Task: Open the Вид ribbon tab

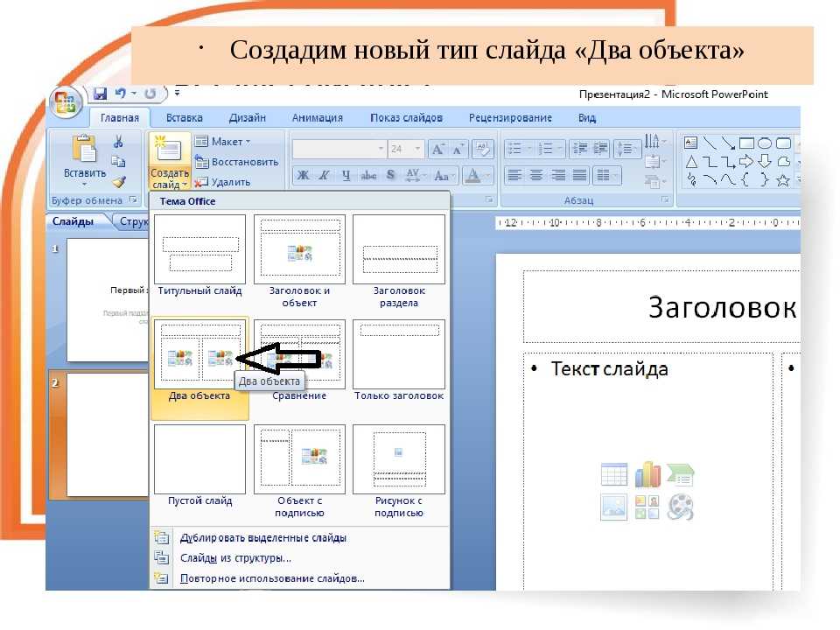Action: click(x=586, y=118)
